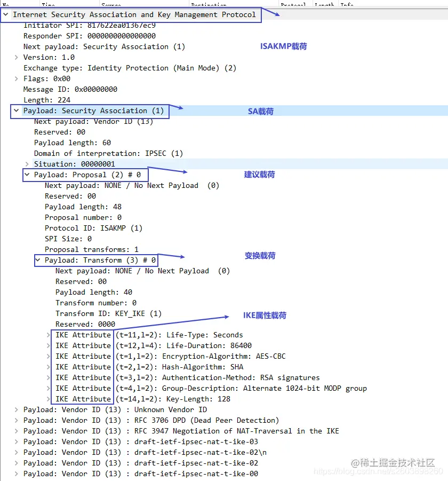The height and width of the screenshot is (481, 448).
Task: Select the SPI Size: 0 row
Action: tap(68, 239)
